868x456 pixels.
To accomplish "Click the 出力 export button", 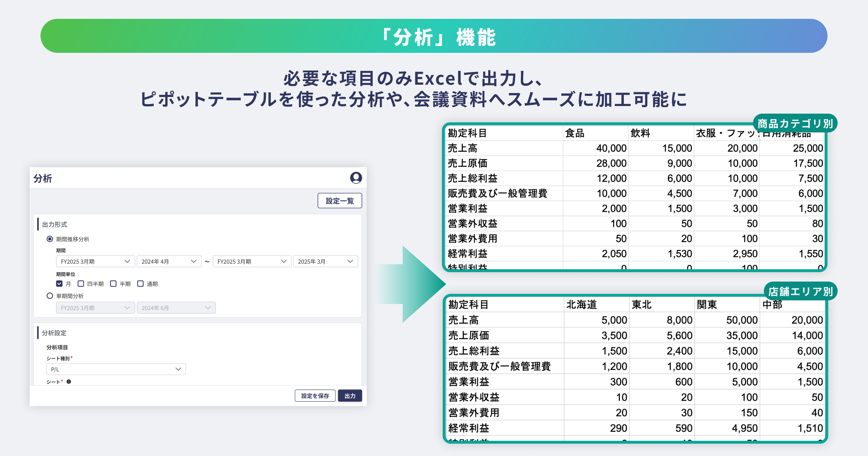I will click(x=349, y=396).
